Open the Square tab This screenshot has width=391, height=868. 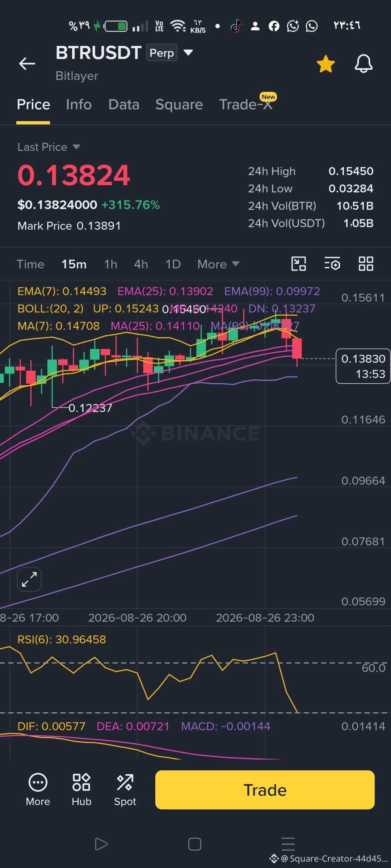(x=179, y=105)
